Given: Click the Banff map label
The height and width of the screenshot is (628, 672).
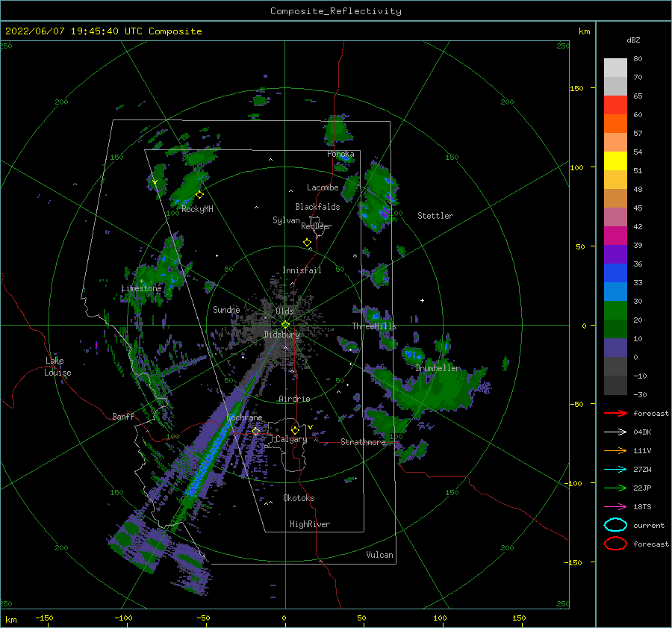Looking at the screenshot, I should [x=123, y=416].
